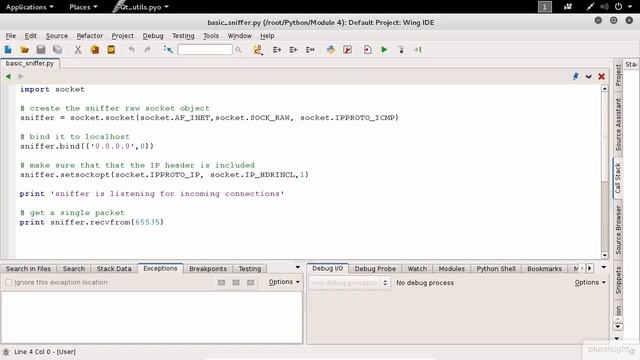Expand left bottom panel tab list arrow
The height and width of the screenshot is (360, 640).
click(x=298, y=268)
